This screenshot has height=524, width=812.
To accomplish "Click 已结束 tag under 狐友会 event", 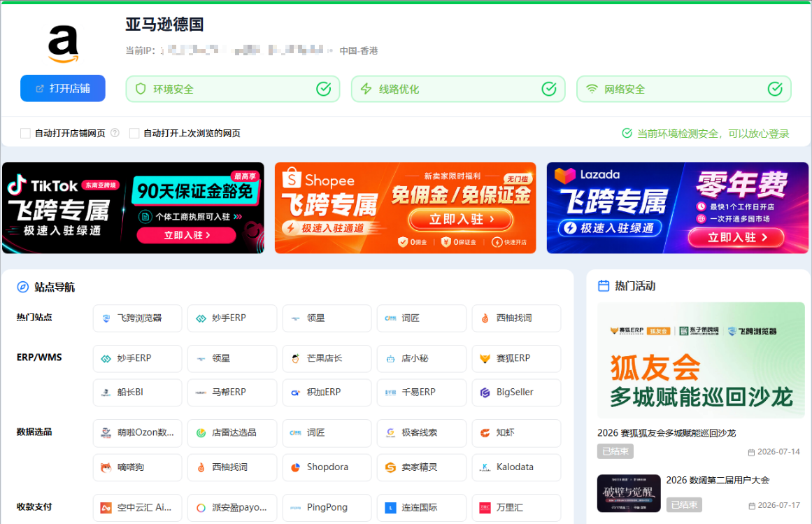I will [615, 451].
